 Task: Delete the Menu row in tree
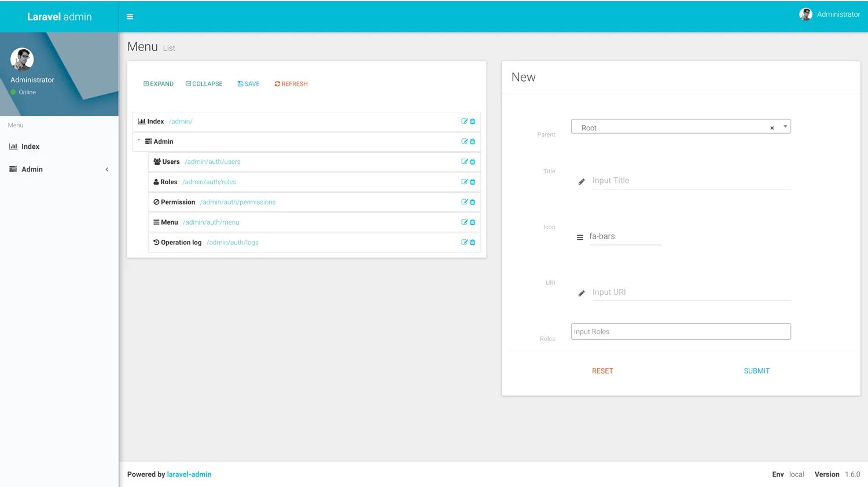coord(472,222)
